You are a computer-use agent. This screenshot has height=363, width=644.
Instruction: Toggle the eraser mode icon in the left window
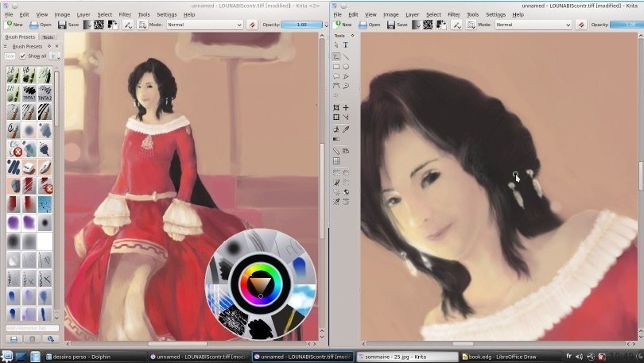(252, 25)
